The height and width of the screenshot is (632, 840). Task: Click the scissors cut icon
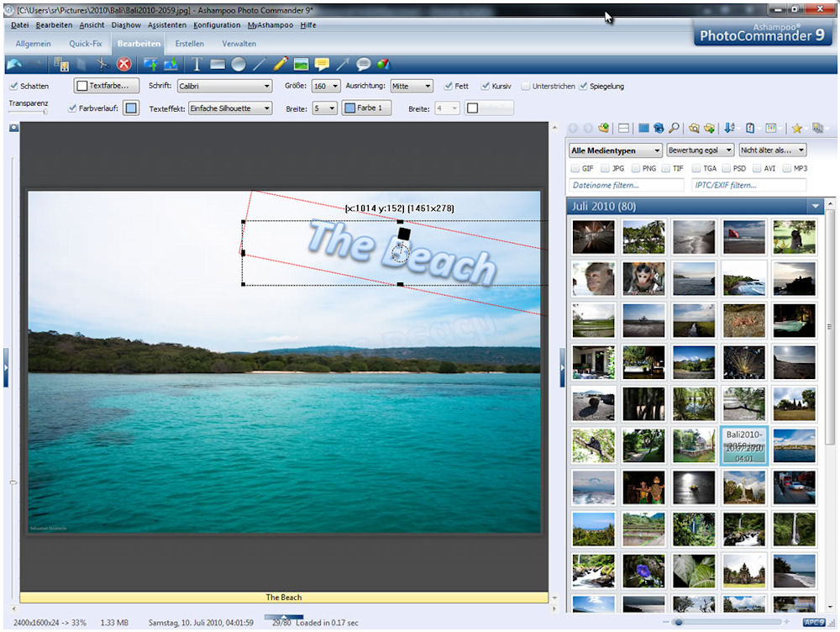102,64
